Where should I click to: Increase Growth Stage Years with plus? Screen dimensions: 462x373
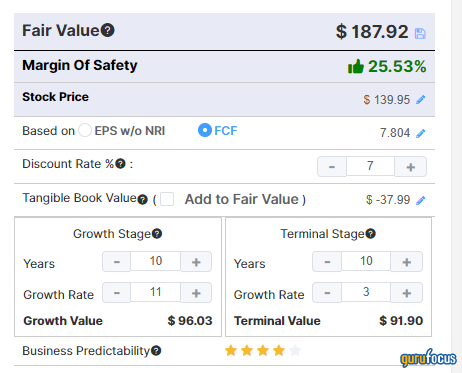click(x=196, y=262)
